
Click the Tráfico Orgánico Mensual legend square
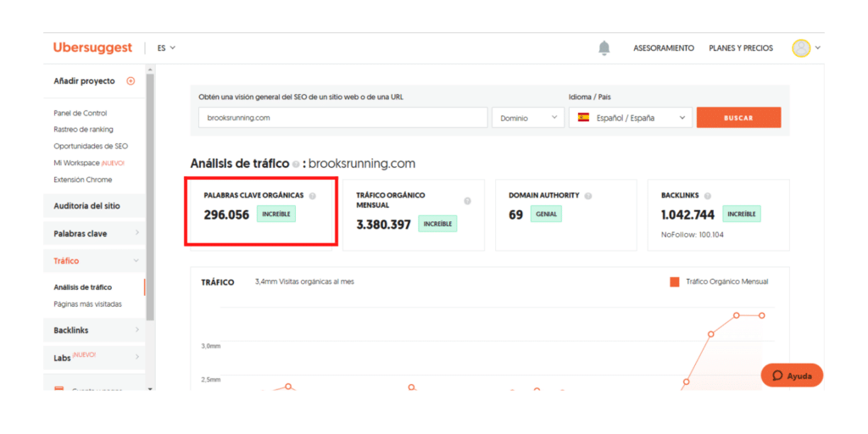pyautogui.click(x=674, y=281)
